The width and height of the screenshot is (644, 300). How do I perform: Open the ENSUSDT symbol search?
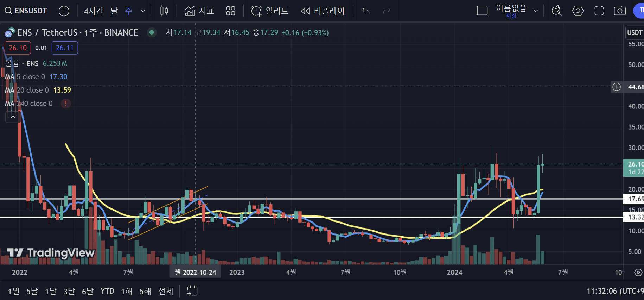26,11
